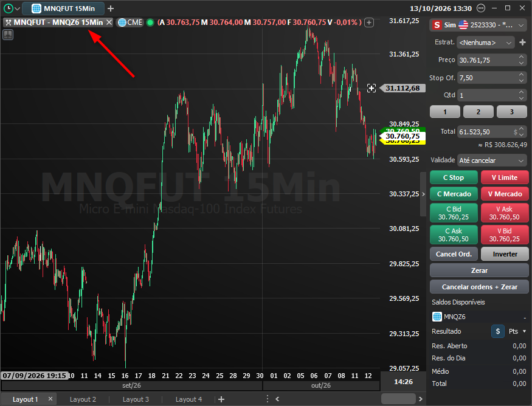This screenshot has height=406, width=532.
Task: Expand the side panel arrow beside 30.337,25
Action: pos(423,194)
